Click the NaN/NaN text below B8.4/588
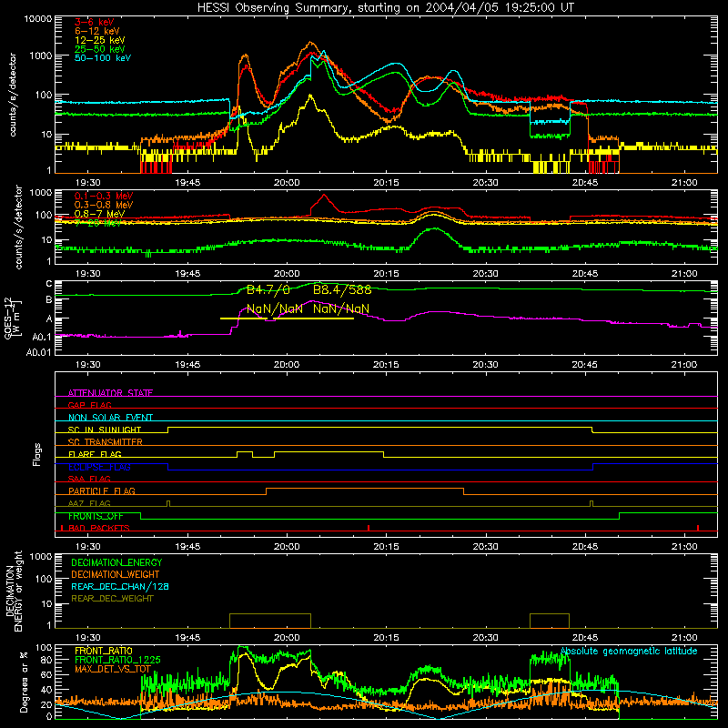This screenshot has height=728, width=728. coord(341,308)
